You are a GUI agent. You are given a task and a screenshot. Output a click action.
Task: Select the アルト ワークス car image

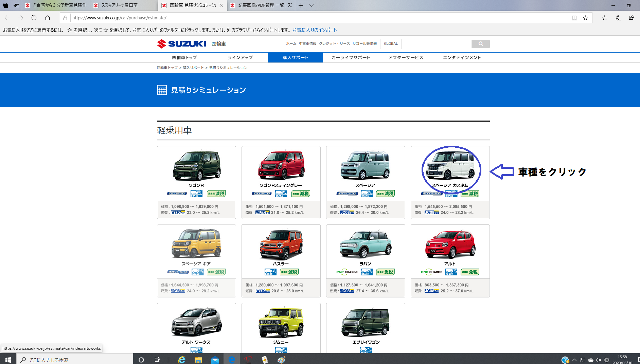pos(197,323)
